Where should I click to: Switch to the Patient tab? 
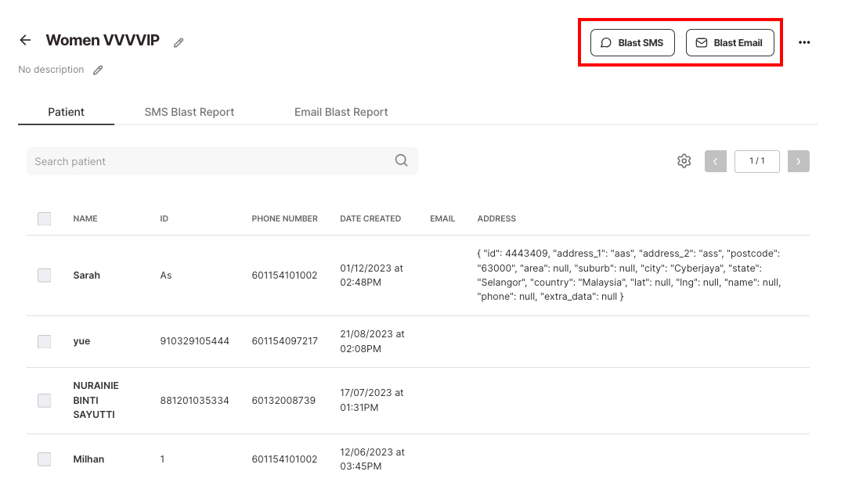click(x=66, y=112)
